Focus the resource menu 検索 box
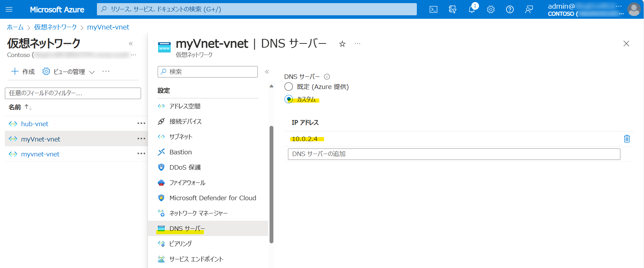644x268 pixels. point(208,72)
